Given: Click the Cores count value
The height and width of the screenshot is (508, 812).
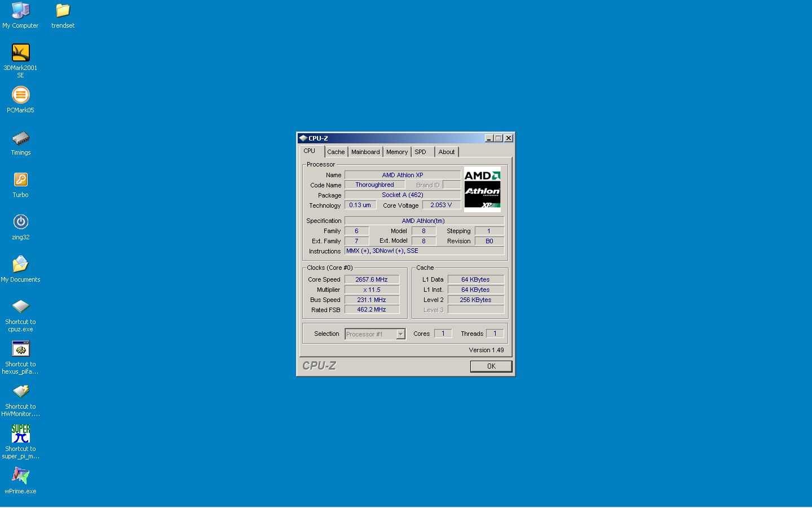Looking at the screenshot, I should 443,334.
